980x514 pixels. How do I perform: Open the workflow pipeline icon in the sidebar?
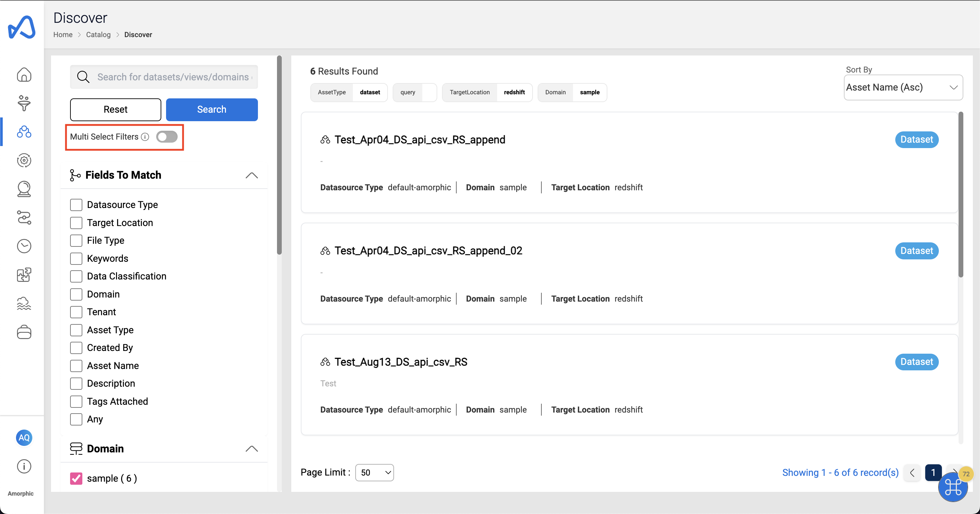point(24,218)
